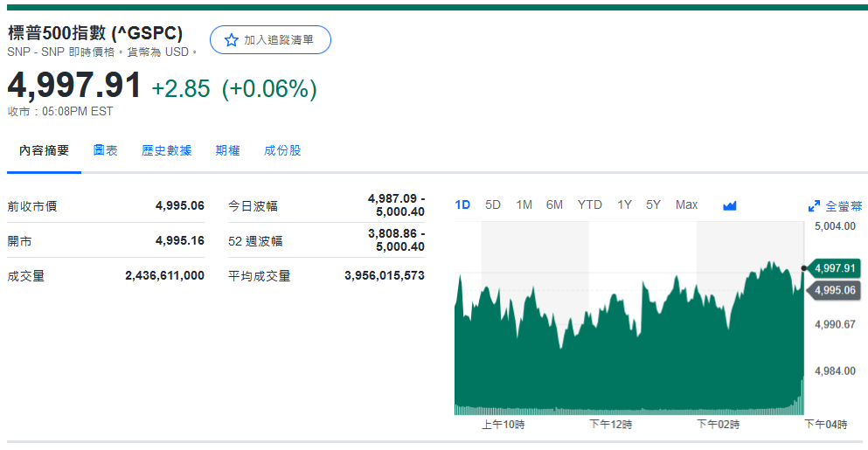This screenshot has height=450, width=868.
Task: Set chart range to 1M
Action: pyautogui.click(x=524, y=204)
